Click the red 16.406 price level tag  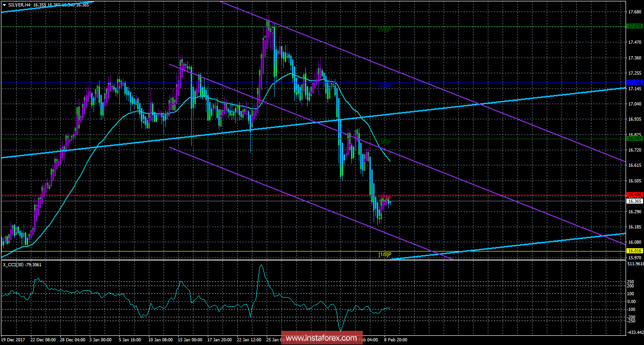point(635,195)
